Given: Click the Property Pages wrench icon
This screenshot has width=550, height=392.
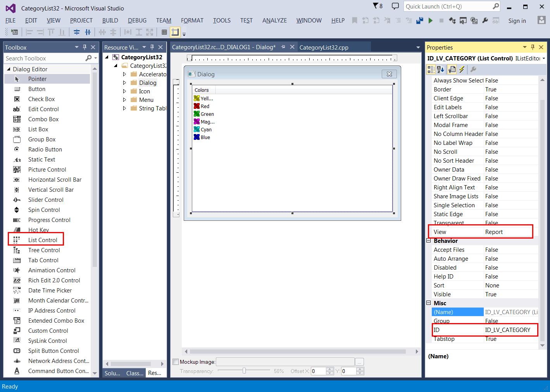Looking at the screenshot, I should [x=473, y=69].
